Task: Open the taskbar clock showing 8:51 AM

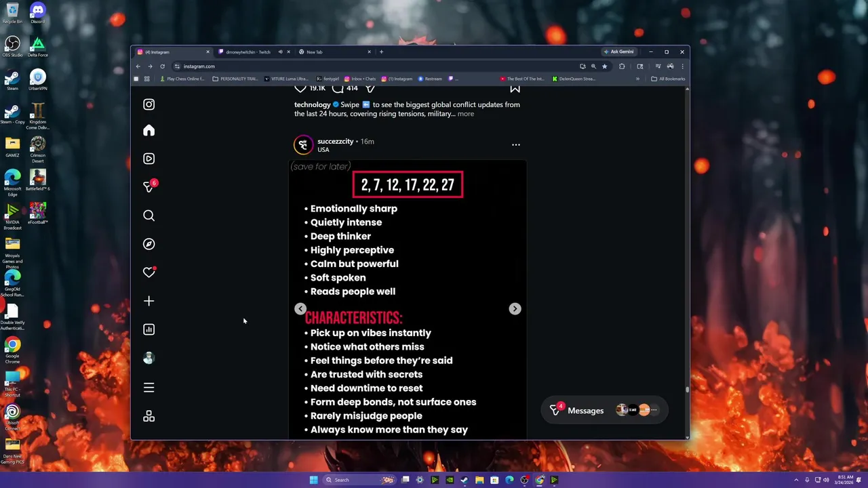Action: [x=845, y=480]
